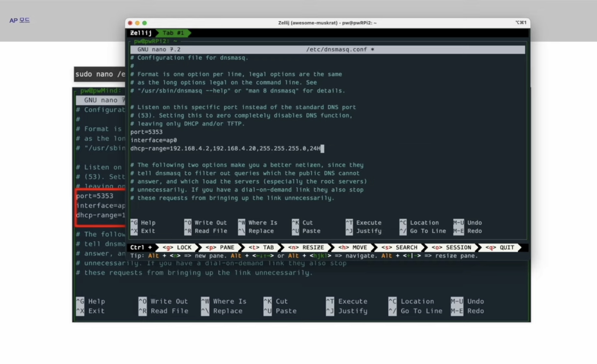Click the QUIT mode in Zellij status bar
597x364 pixels.
click(x=500, y=247)
